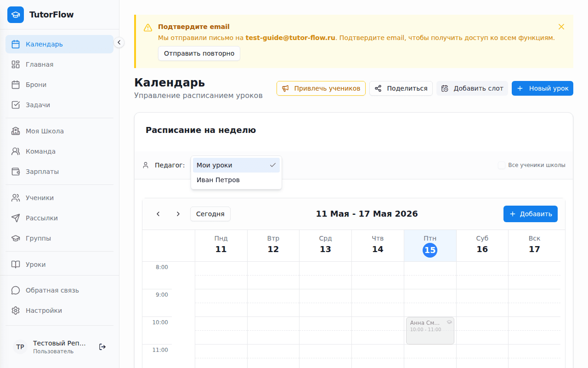
Task: Open Моя Школа page
Action: [x=59, y=131]
